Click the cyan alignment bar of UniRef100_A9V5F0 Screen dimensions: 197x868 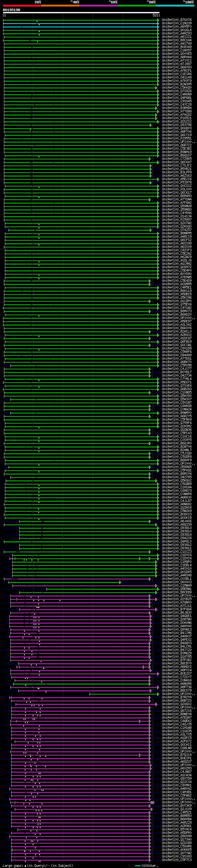click(x=81, y=26)
